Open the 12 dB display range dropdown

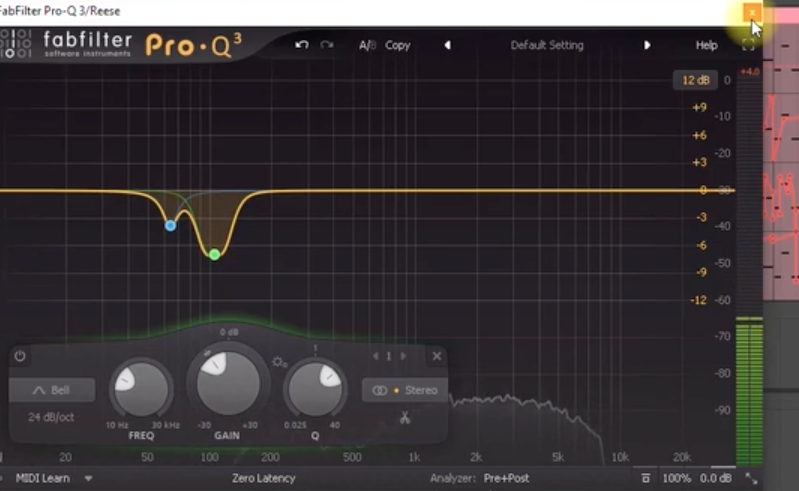point(695,80)
